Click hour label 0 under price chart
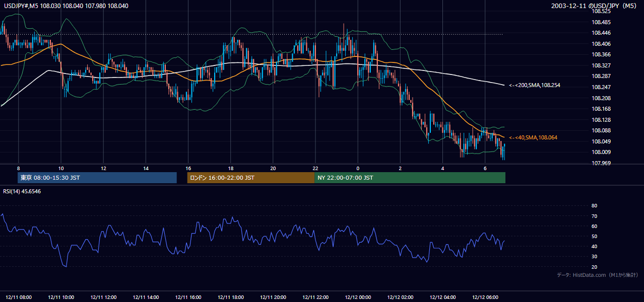Screen dimensions: 644x302 358,168
